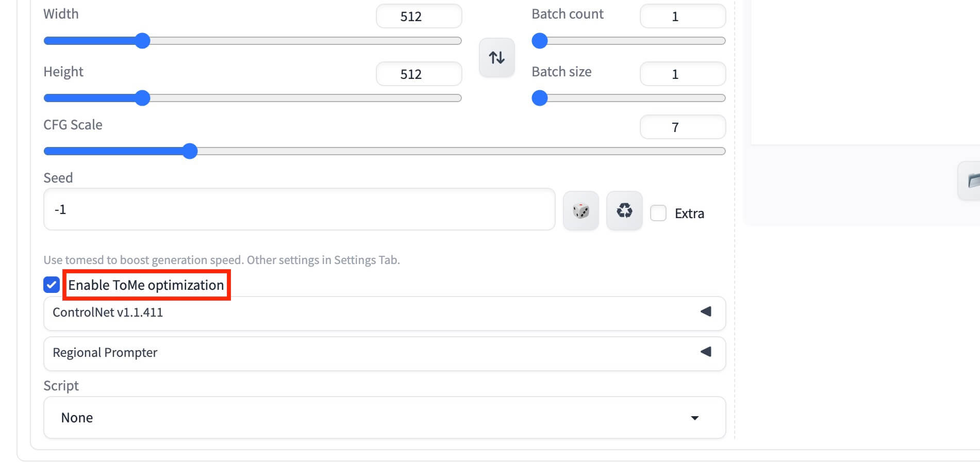Uncheck Enable ToMe optimization checkbox
This screenshot has width=980, height=476.
[x=52, y=285]
